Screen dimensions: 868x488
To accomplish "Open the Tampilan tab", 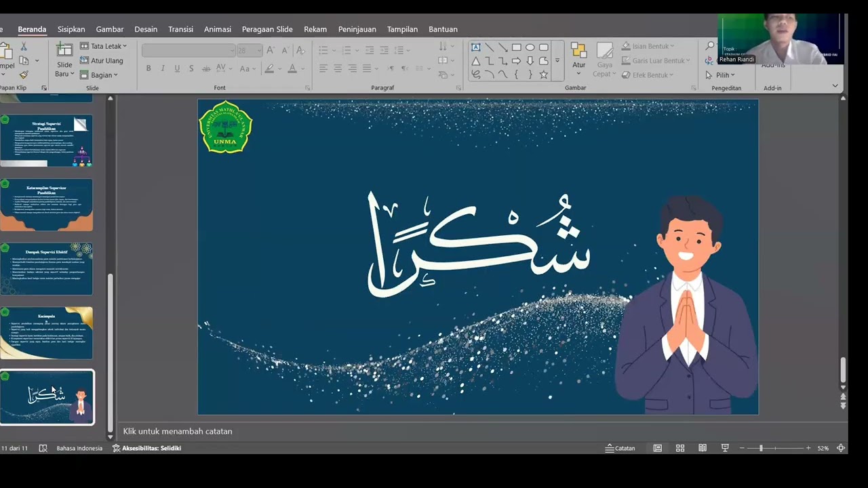I will pos(402,29).
